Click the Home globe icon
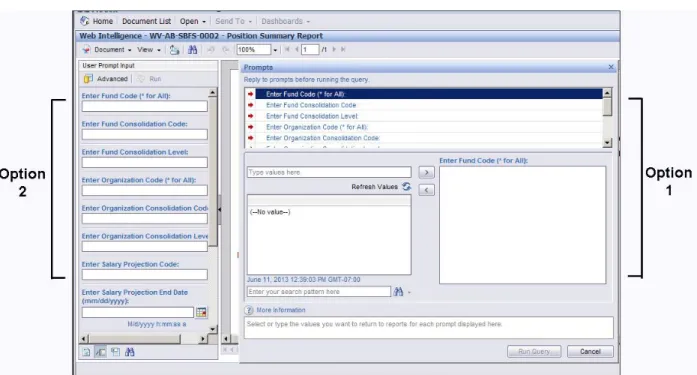The image size is (697, 375). (x=84, y=21)
